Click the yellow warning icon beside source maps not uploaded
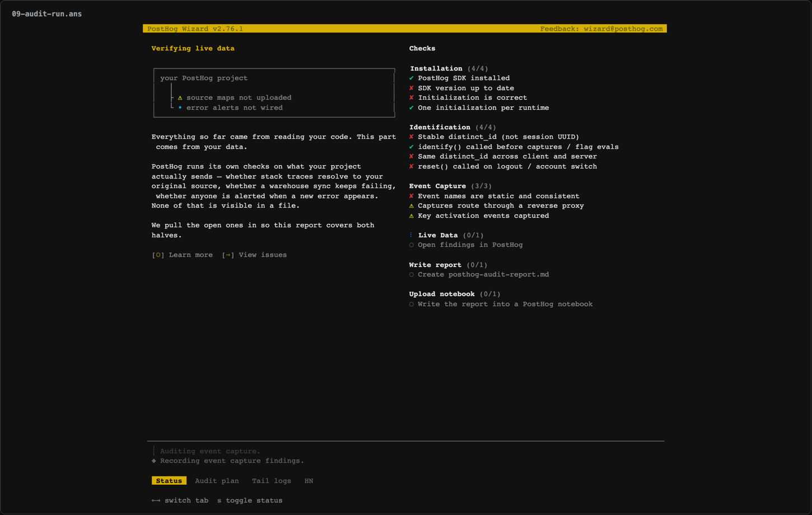The width and height of the screenshot is (812, 515). [x=180, y=97]
